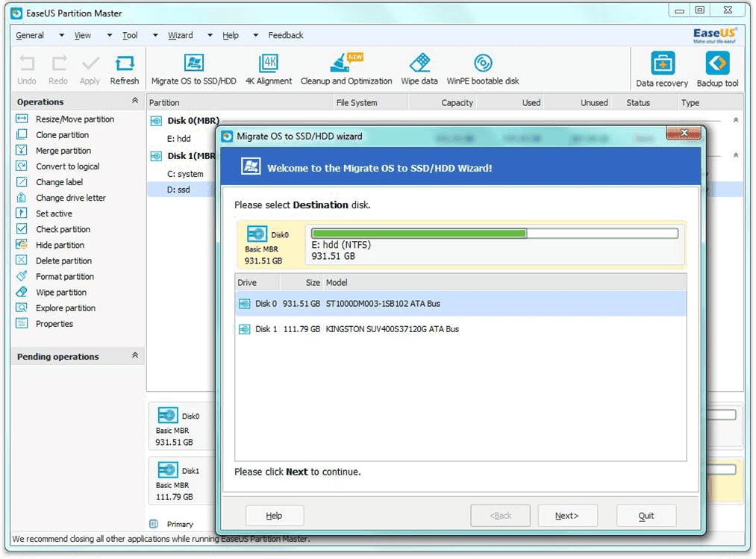Select Disk 0 ST1000DM003 as destination

[x=460, y=304]
